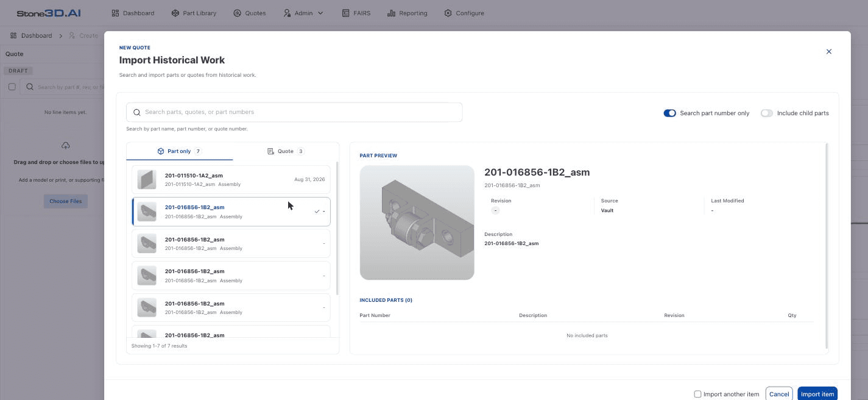Click the DRAFT status badge
This screenshot has width=868, height=400.
tap(18, 71)
